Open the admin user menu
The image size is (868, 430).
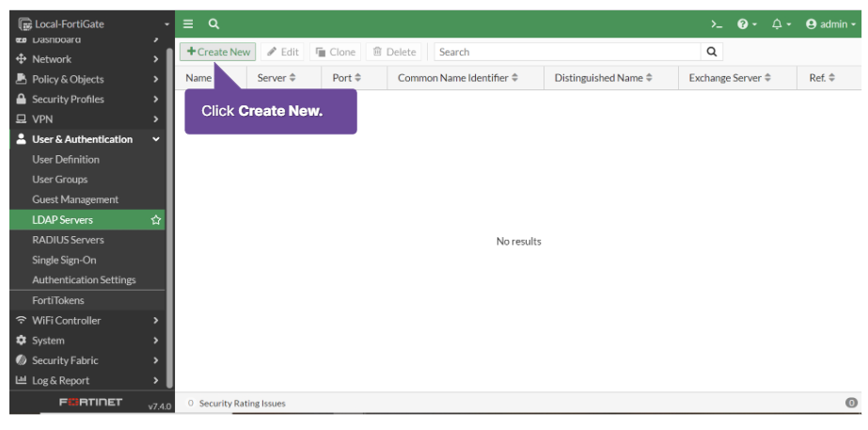[831, 24]
